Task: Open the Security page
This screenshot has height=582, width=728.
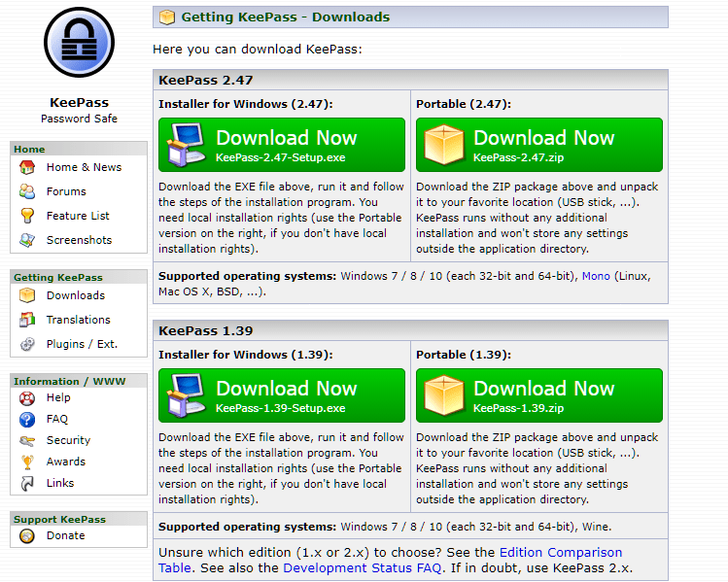Action: coord(68,440)
